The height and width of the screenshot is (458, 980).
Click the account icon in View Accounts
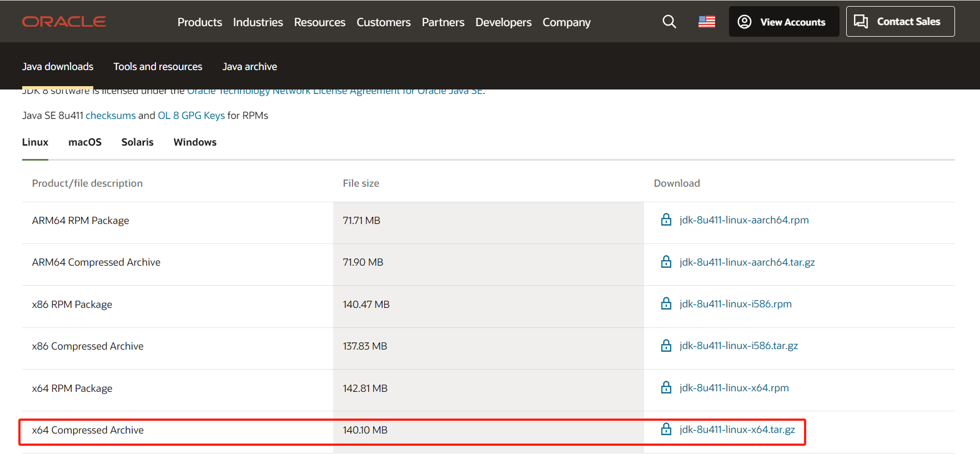(x=744, y=22)
